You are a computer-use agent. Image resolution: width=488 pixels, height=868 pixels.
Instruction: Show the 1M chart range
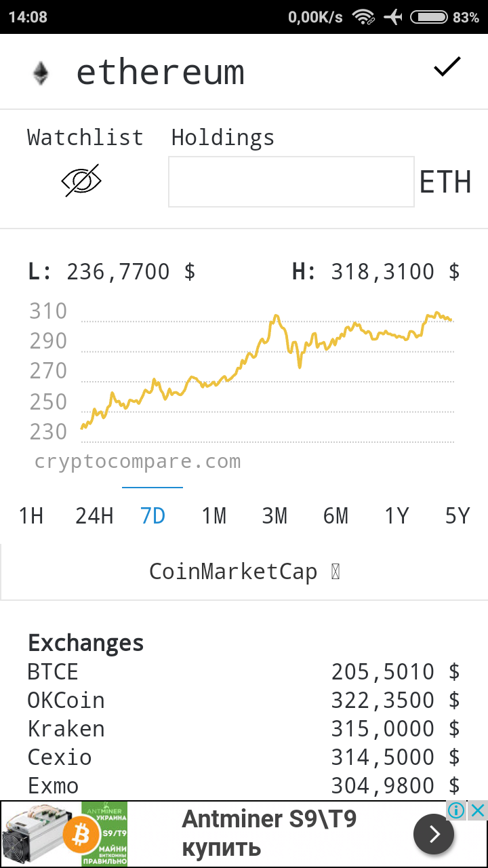213,516
